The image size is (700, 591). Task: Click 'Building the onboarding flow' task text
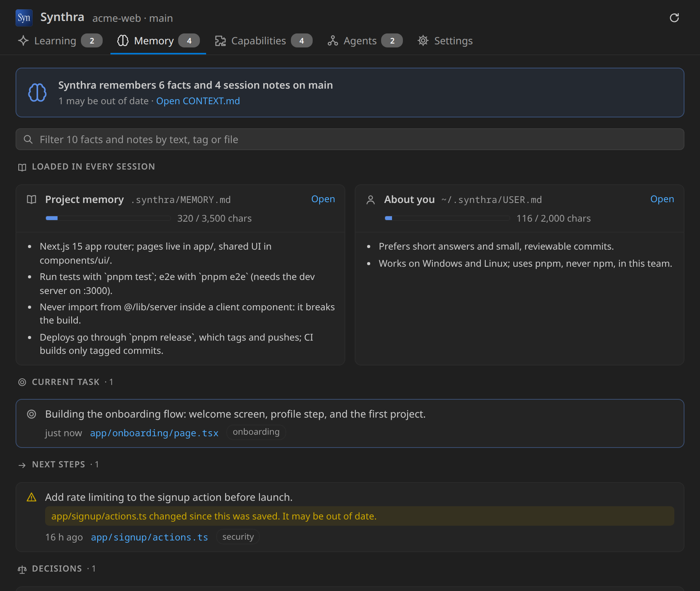pyautogui.click(x=235, y=414)
